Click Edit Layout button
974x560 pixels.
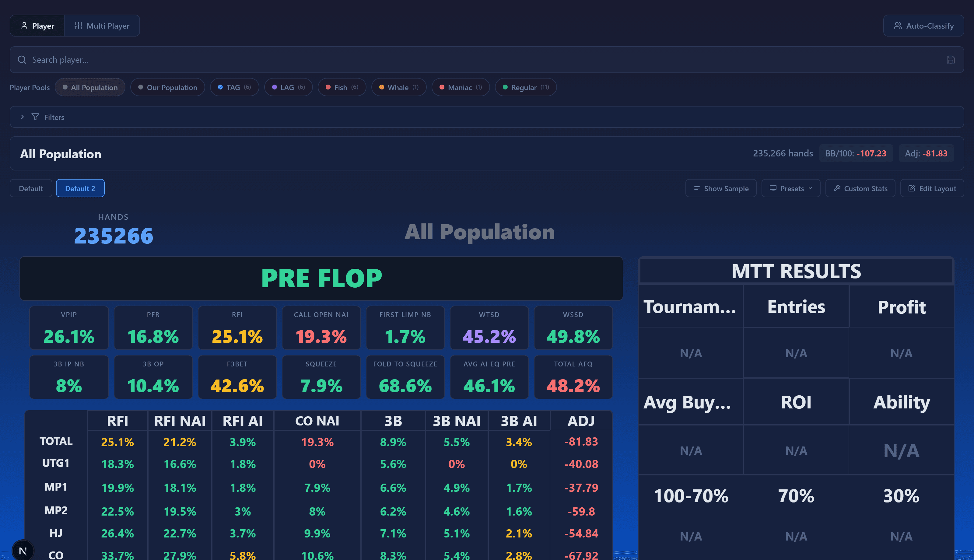[x=932, y=188]
